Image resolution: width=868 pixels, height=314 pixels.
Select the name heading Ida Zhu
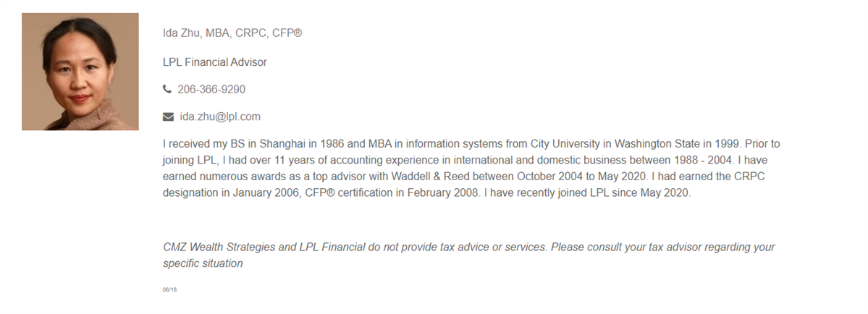point(182,33)
